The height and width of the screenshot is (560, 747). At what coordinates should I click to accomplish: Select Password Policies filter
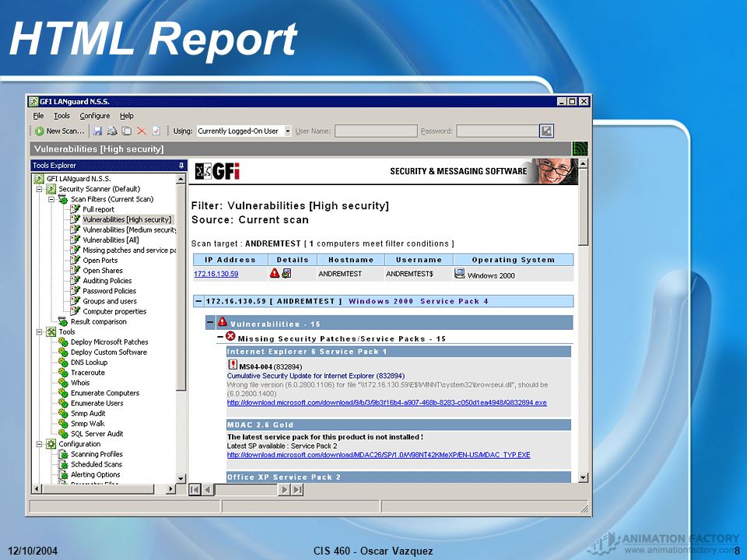(x=109, y=291)
